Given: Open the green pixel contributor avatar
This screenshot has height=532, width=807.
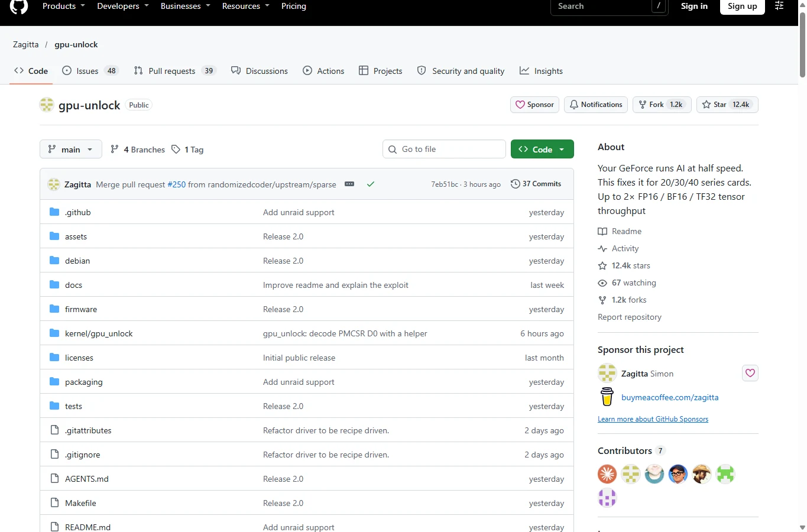Looking at the screenshot, I should point(725,474).
